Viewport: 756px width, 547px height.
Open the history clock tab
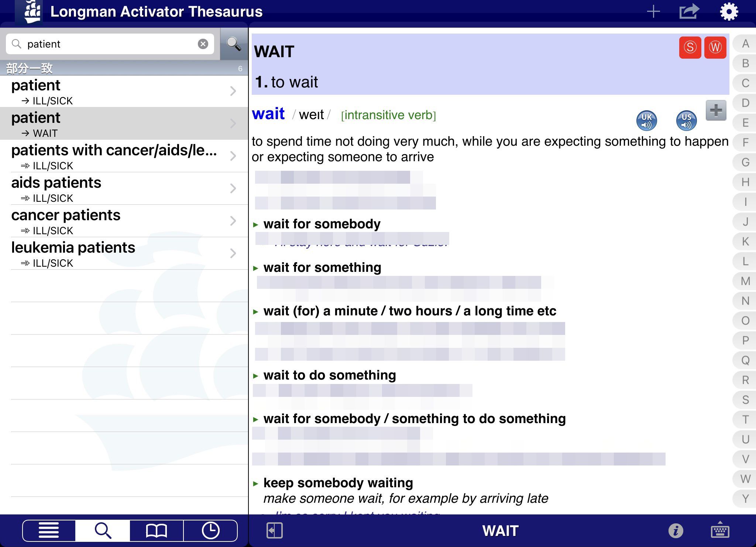(x=210, y=531)
